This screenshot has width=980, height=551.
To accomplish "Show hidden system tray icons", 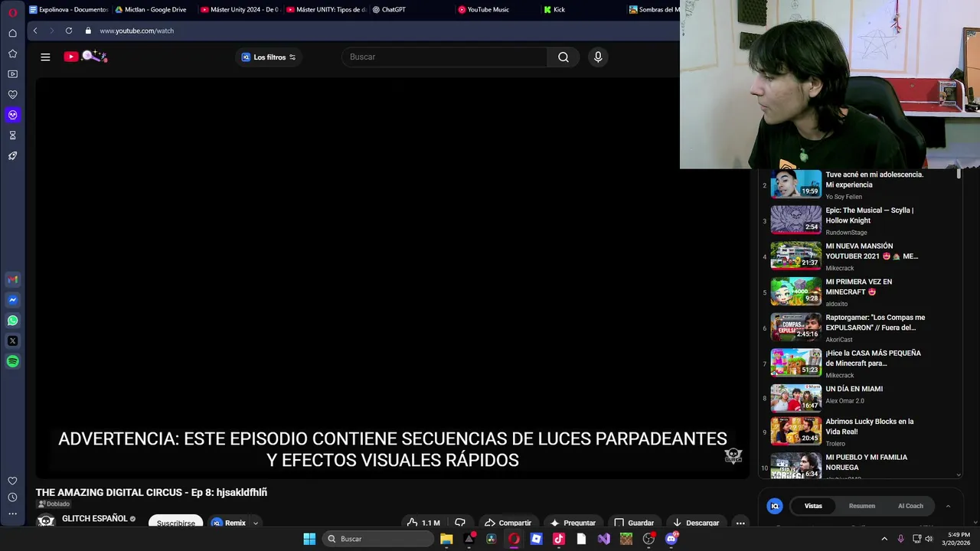I will pos(884,539).
